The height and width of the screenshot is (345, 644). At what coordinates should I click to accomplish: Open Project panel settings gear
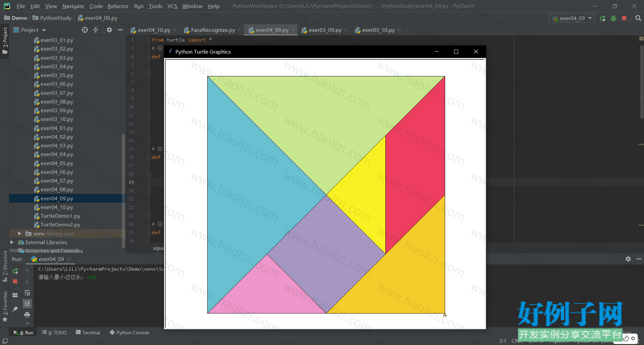click(x=109, y=30)
